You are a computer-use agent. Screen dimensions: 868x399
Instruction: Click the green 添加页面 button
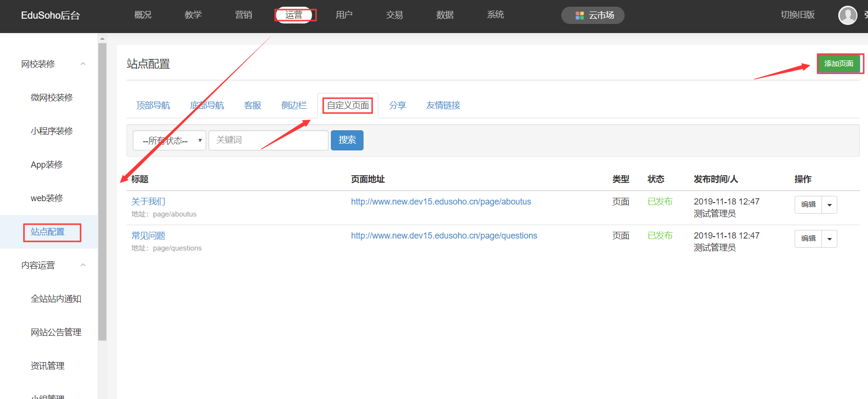[839, 64]
